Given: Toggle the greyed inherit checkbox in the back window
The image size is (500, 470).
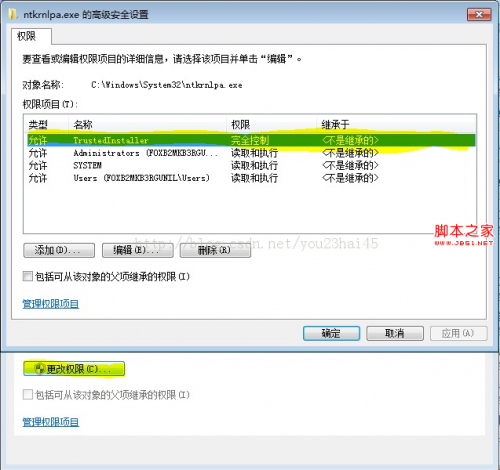Looking at the screenshot, I should (x=28, y=395).
